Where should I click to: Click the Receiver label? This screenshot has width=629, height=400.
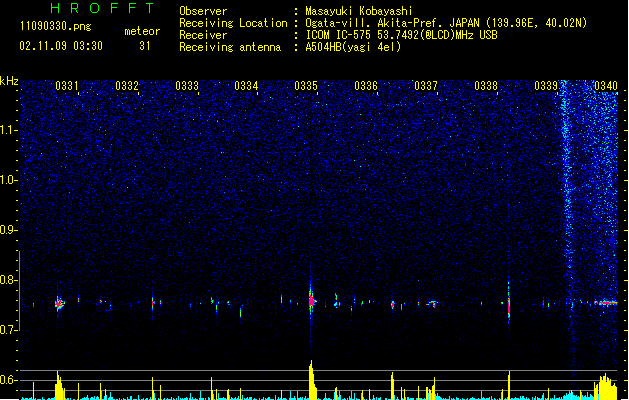click(x=203, y=35)
